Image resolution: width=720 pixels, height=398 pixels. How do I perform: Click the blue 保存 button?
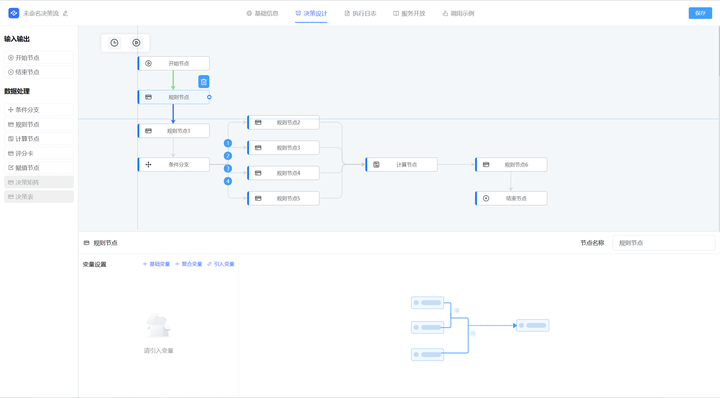coord(700,13)
